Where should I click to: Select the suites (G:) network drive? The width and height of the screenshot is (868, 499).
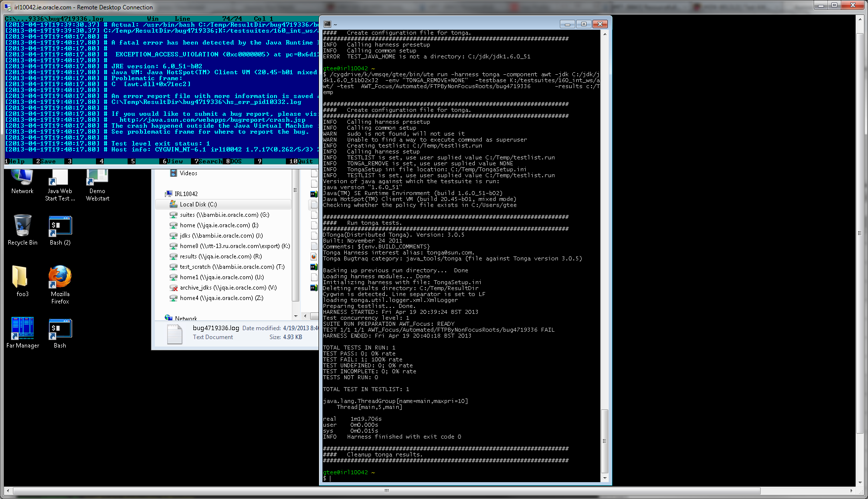(224, 215)
